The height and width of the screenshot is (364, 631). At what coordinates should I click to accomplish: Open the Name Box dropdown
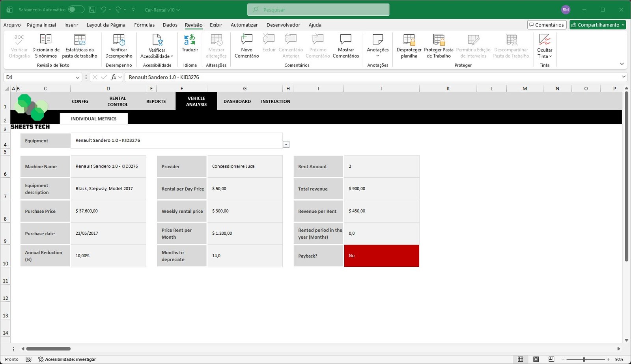pos(77,77)
